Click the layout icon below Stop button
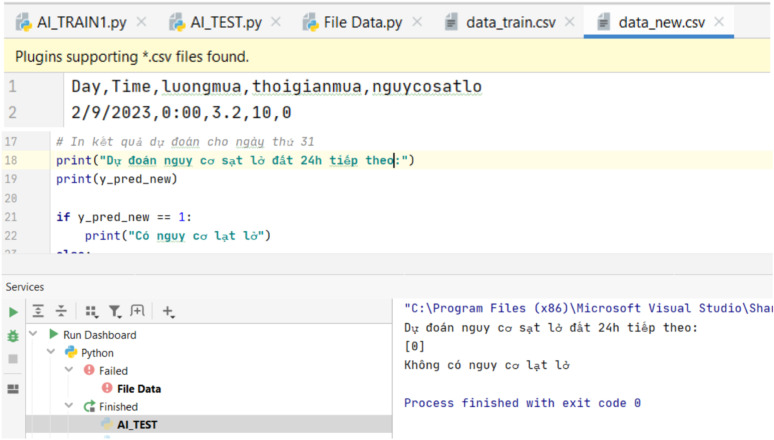The width and height of the screenshot is (774, 440). point(13,389)
